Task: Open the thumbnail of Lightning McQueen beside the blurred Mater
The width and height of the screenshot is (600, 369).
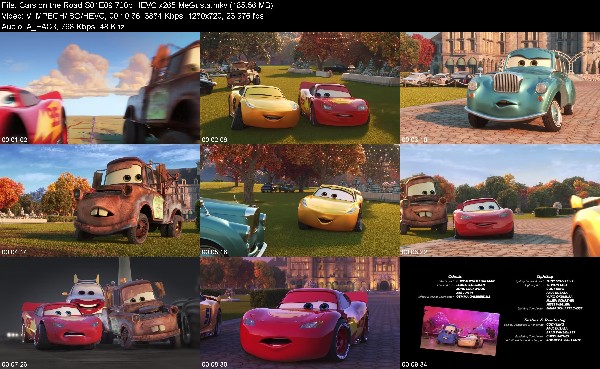Action: click(100, 88)
